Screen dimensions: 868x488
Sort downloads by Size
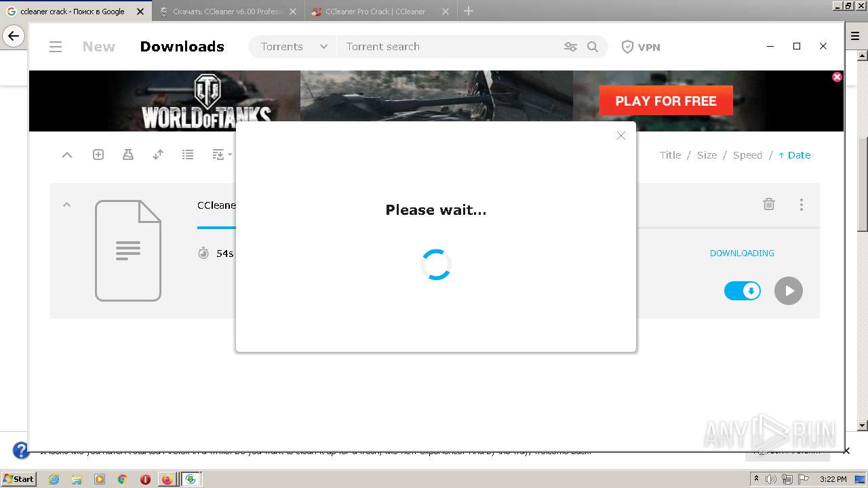(707, 155)
